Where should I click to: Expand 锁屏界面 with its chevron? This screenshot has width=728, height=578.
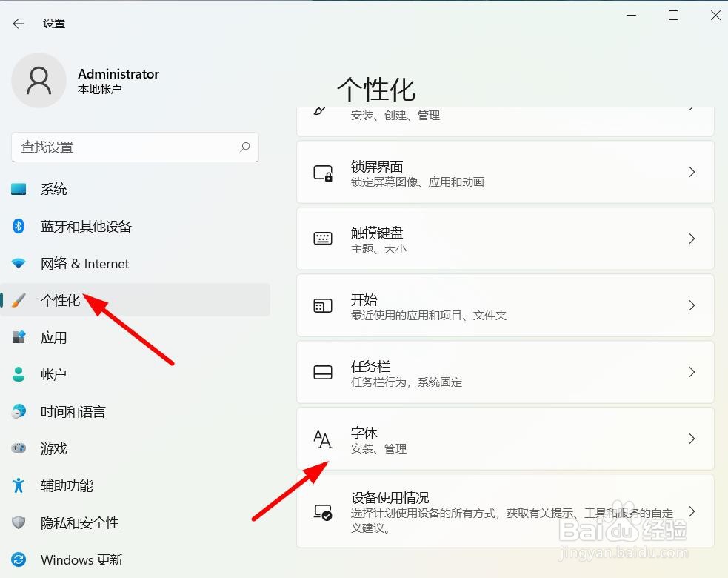692,172
